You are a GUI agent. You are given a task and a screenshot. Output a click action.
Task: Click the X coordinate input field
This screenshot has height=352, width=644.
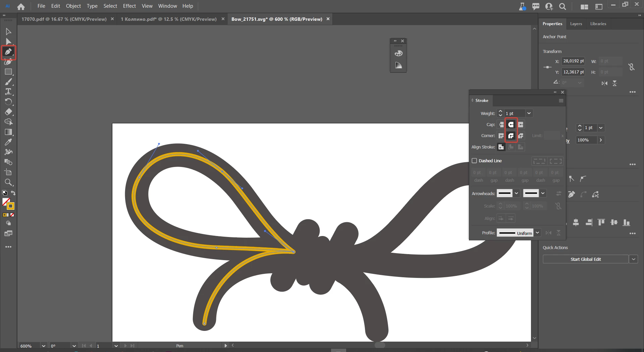click(573, 61)
